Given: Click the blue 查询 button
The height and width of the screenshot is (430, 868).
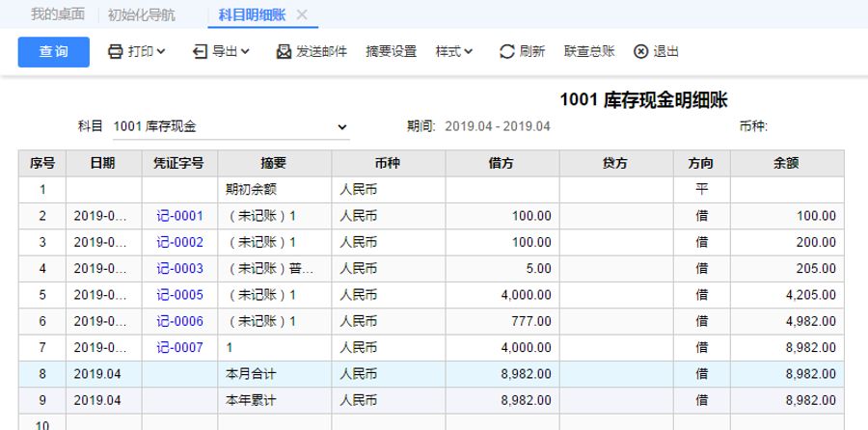Looking at the screenshot, I should [x=53, y=52].
